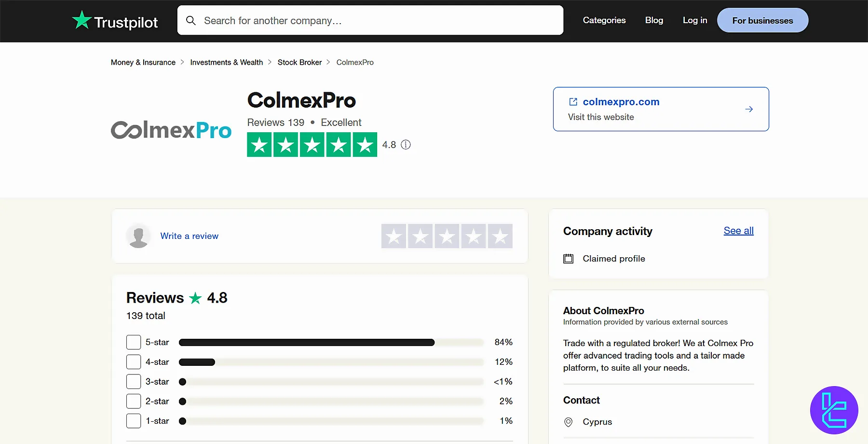This screenshot has height=444, width=868.
Task: Click the green star next to Reviews 4.8
Action: [195, 298]
